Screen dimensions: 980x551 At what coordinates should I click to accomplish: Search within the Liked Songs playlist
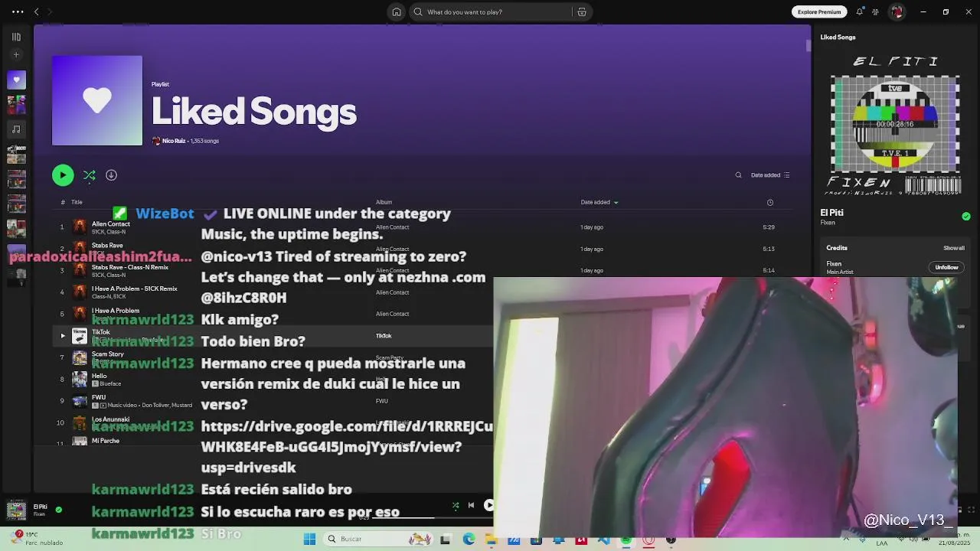(738, 175)
